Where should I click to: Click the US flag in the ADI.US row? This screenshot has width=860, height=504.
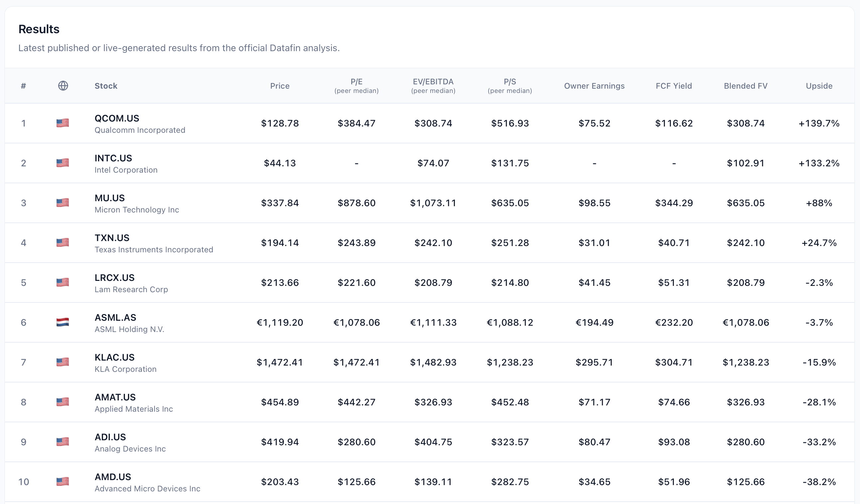tap(63, 442)
